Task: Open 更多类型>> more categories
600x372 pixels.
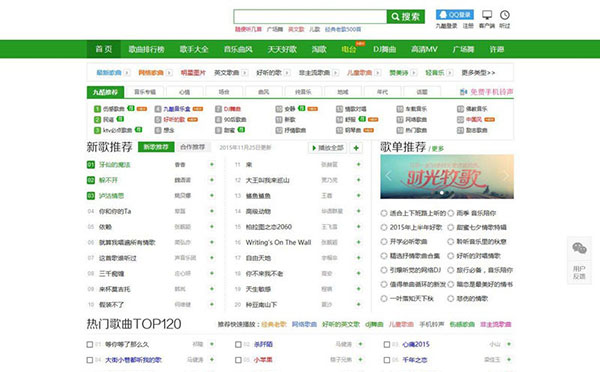Action: tap(478, 72)
